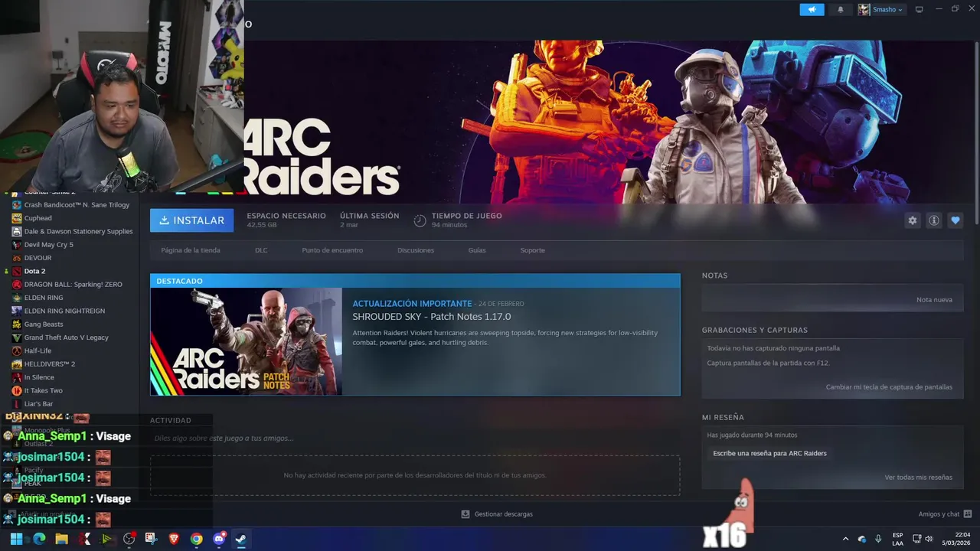Screen dimensions: 980x551
Task: Open Amigos y chat panel
Action: [945, 514]
